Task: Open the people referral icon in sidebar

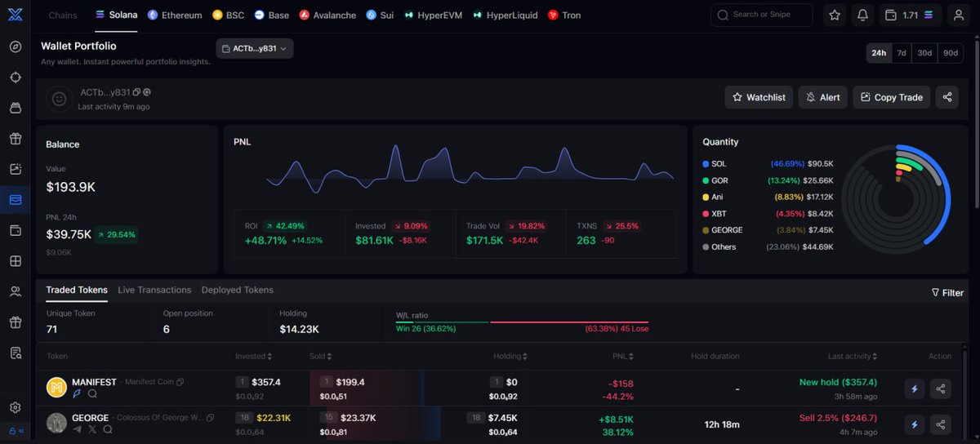Action: pyautogui.click(x=16, y=291)
